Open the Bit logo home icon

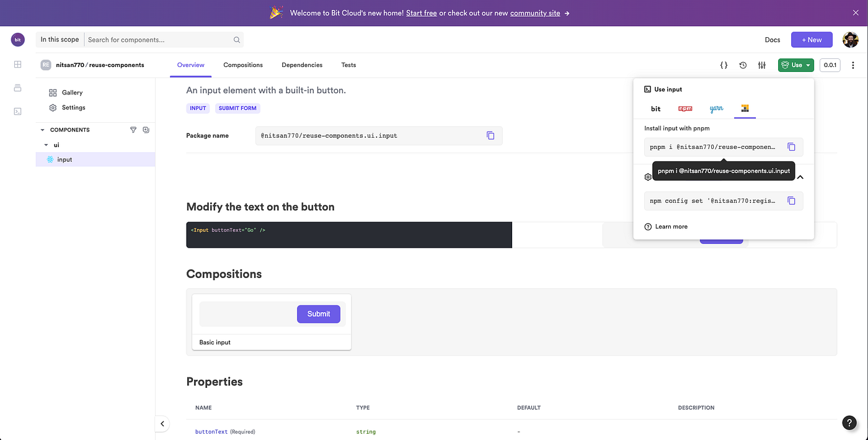pyautogui.click(x=17, y=40)
